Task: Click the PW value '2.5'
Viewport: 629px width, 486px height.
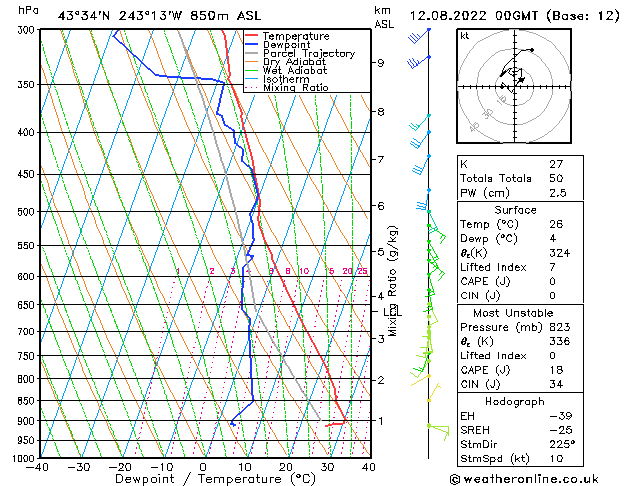Action: (558, 193)
